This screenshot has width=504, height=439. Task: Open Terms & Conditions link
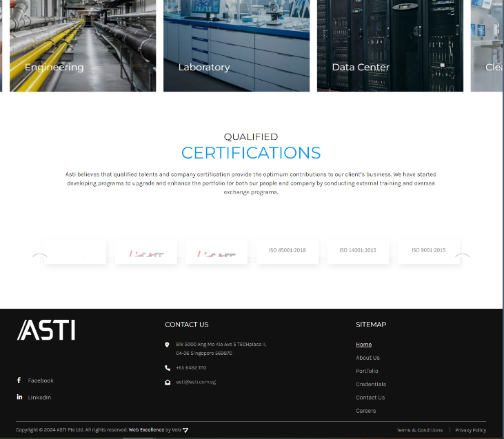pos(420,430)
